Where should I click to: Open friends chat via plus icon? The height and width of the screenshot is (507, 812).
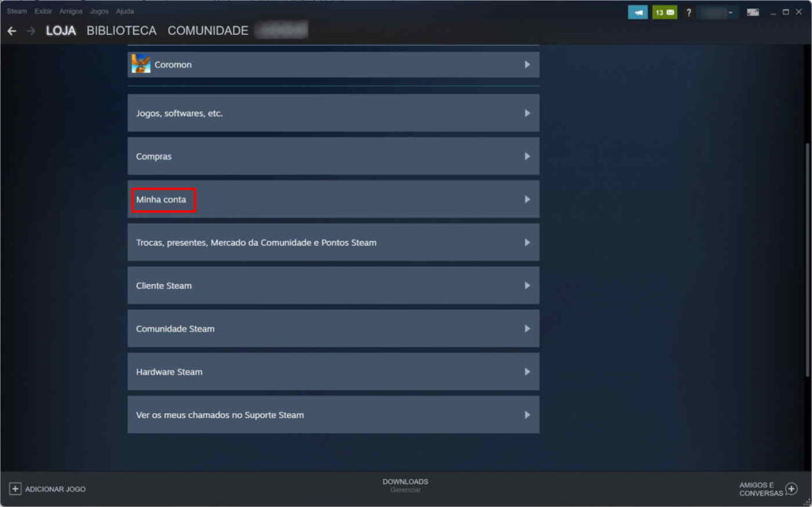coord(791,489)
